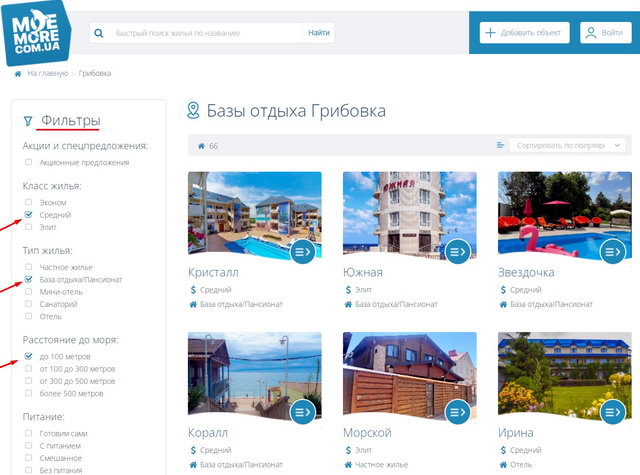Go to На главную breadcrumb link

48,73
